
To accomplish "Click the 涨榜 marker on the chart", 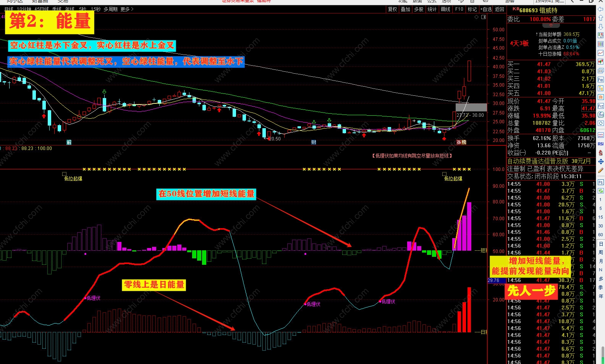I will click(x=461, y=142).
